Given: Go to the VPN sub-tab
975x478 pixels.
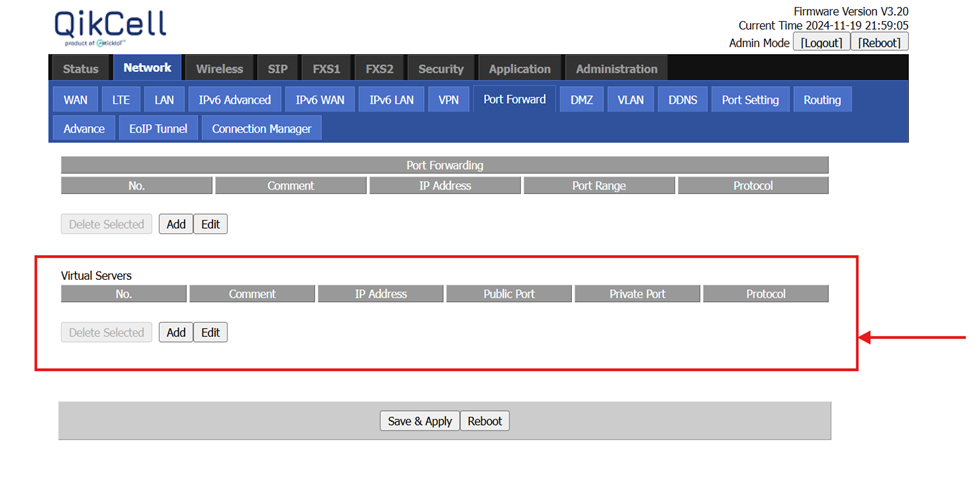Looking at the screenshot, I should pyautogui.click(x=448, y=100).
